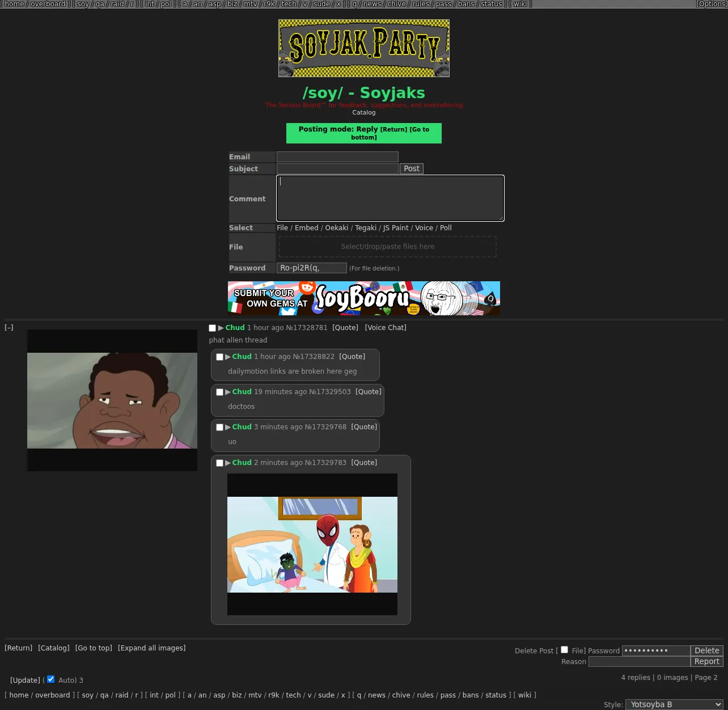Select the checkbox on post №17329768
This screenshot has height=710, width=728.
(x=220, y=427)
